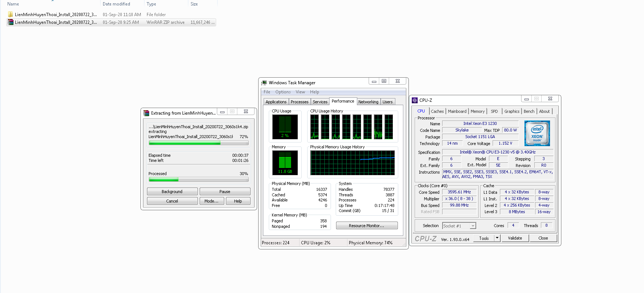Cancel the archive extraction

172,201
